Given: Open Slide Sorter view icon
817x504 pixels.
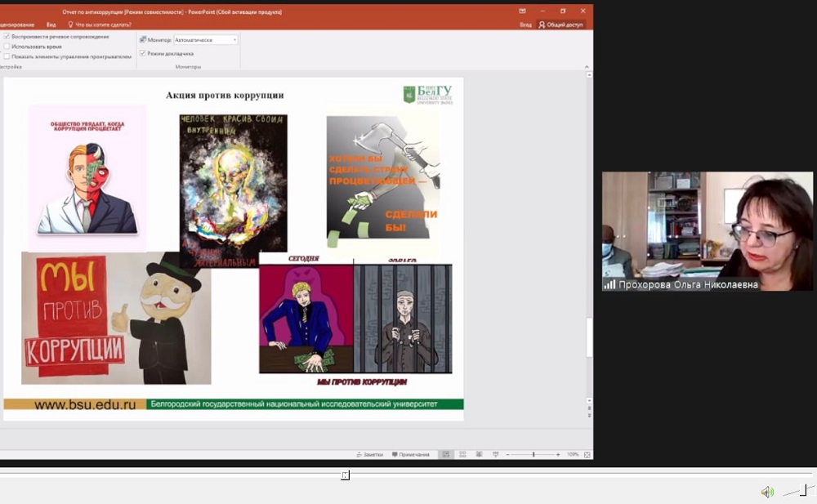Looking at the screenshot, I should point(462,454).
